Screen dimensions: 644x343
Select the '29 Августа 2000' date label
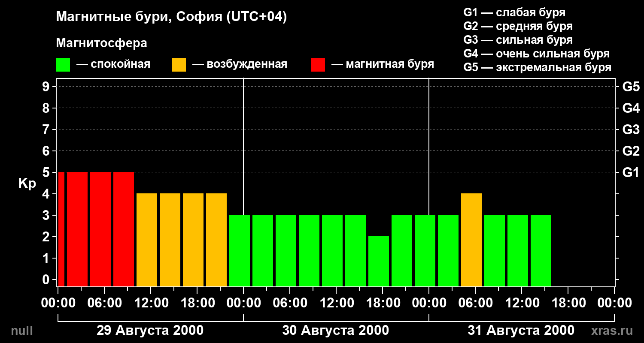[x=150, y=331]
